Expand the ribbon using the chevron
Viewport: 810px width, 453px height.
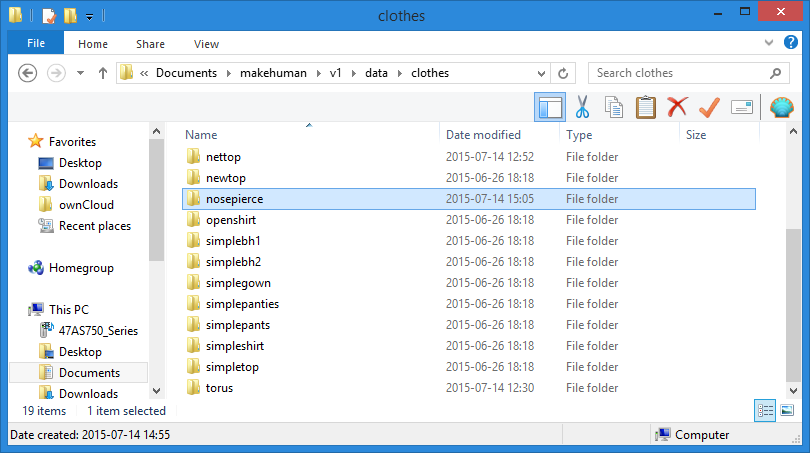(768, 43)
